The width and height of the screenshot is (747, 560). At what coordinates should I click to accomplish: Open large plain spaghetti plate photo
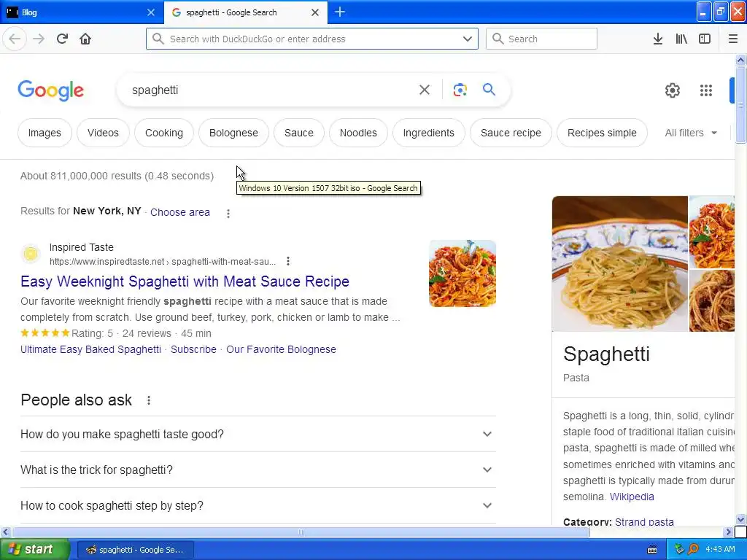tap(620, 263)
